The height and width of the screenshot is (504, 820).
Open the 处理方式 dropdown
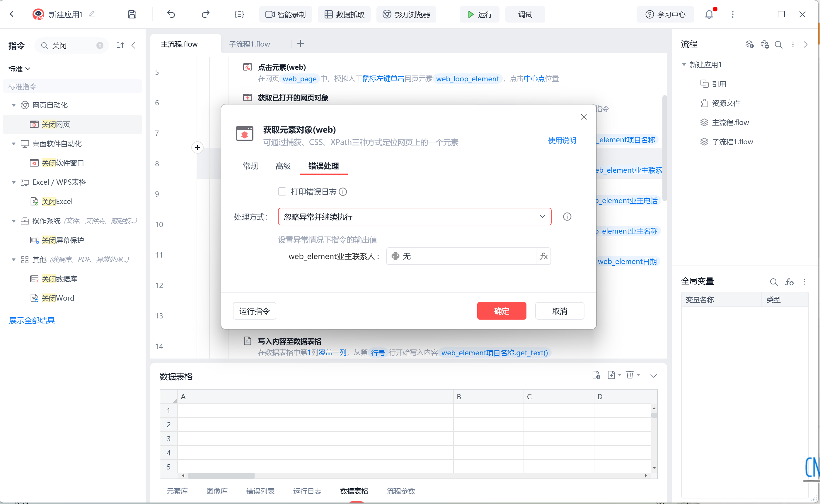point(414,217)
